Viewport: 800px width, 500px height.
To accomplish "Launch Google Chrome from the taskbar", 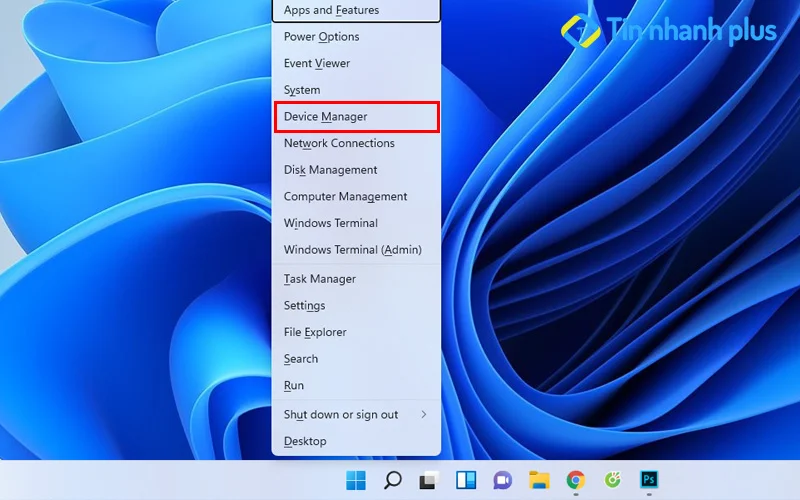I will click(575, 481).
